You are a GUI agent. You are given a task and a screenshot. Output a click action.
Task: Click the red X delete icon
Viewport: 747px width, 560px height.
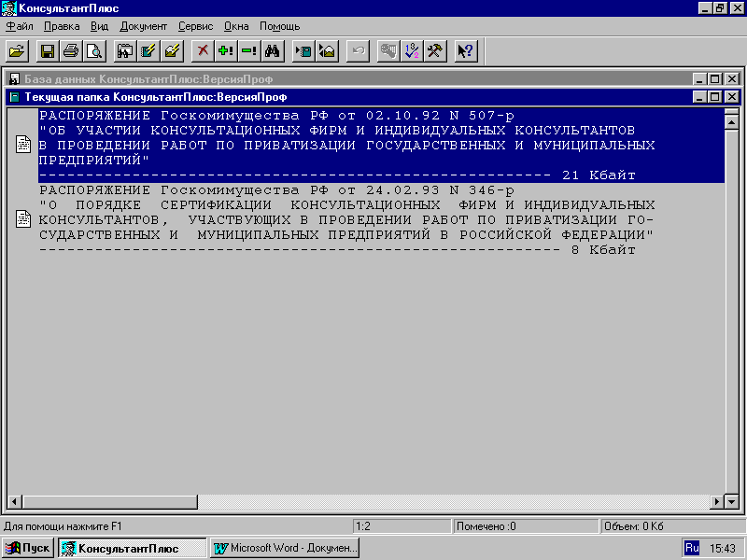203,51
